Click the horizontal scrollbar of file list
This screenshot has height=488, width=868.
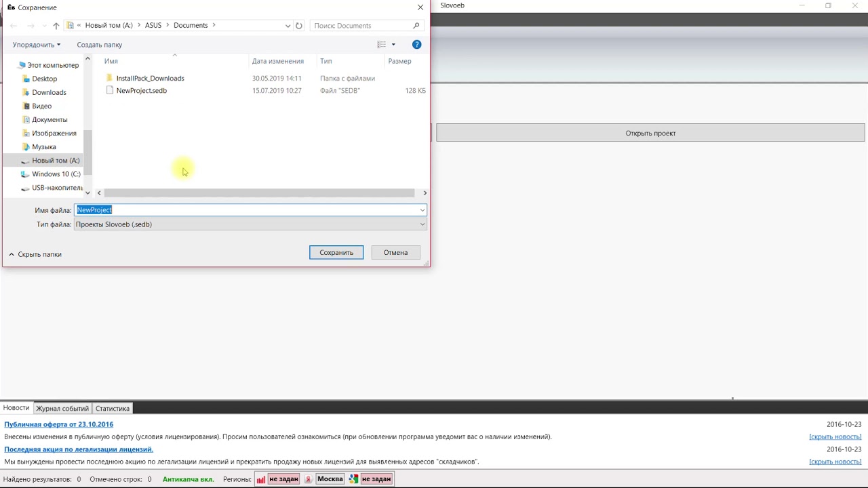(x=259, y=193)
